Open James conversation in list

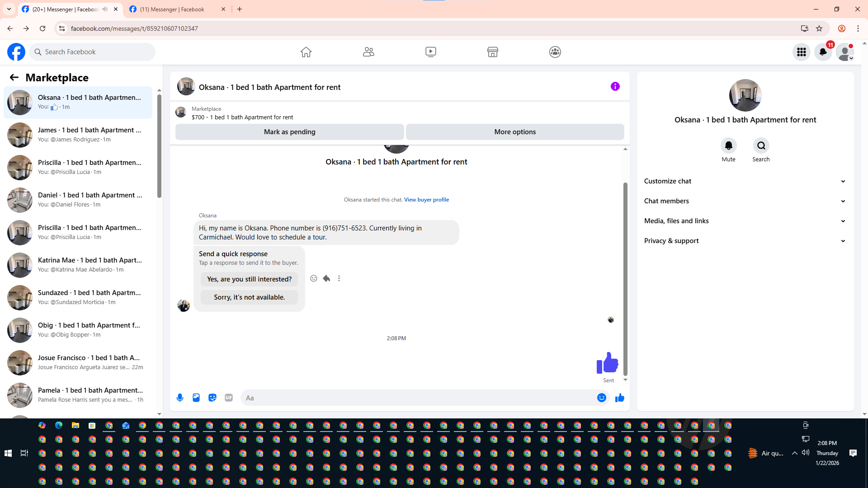(x=78, y=135)
